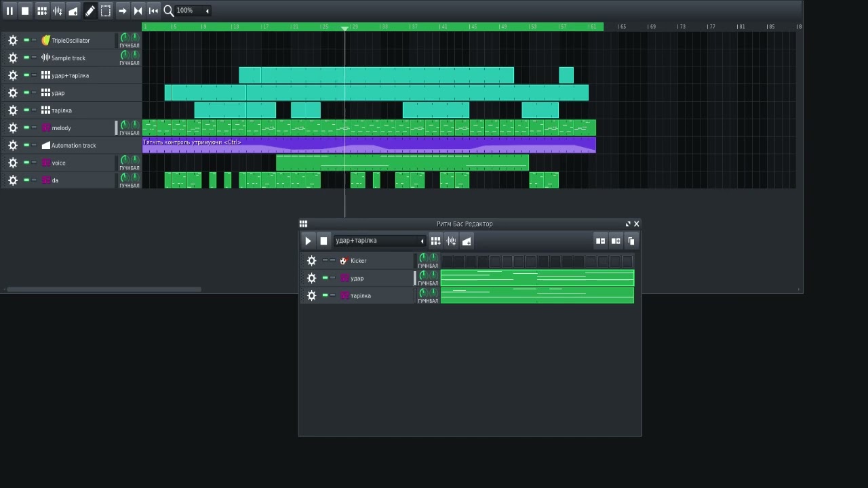Pause song playback in Song Editor
This screenshot has height=488, width=868.
(9, 10)
